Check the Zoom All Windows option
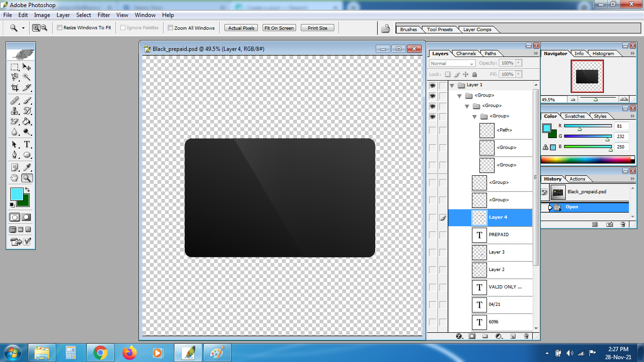This screenshot has height=362, width=644. pos(170,28)
